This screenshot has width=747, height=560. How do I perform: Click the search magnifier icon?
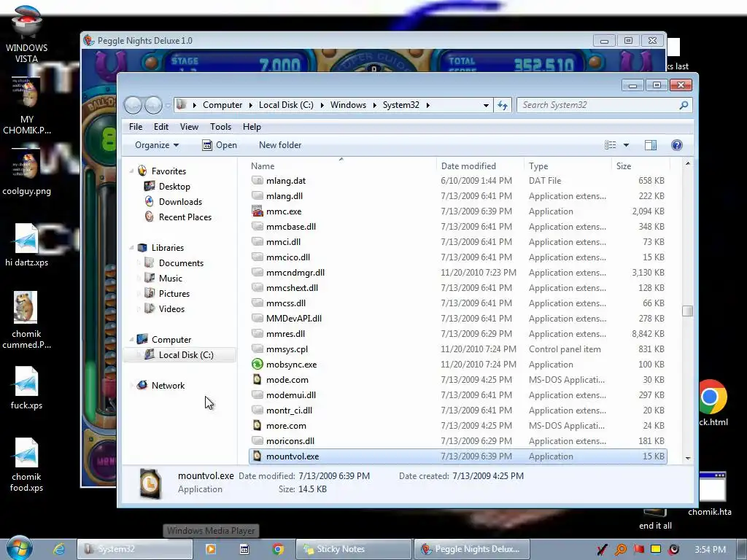pyautogui.click(x=684, y=105)
